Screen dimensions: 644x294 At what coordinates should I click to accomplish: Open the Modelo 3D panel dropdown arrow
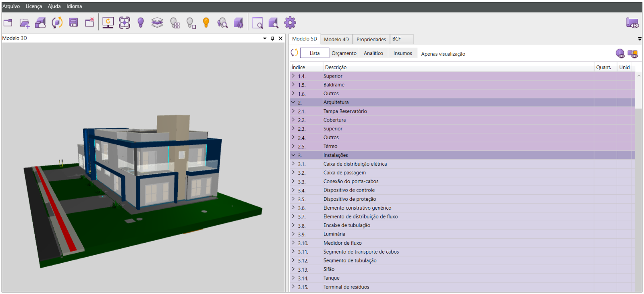tap(265, 38)
